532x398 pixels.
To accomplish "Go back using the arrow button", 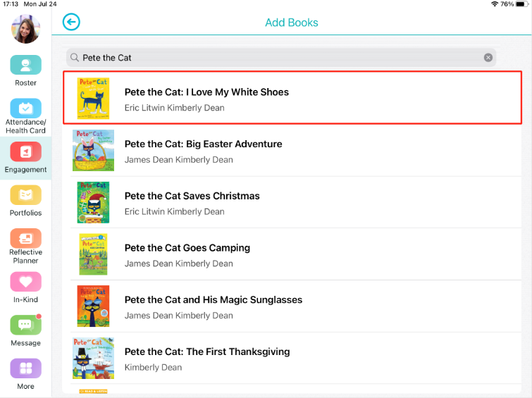I will click(x=71, y=22).
